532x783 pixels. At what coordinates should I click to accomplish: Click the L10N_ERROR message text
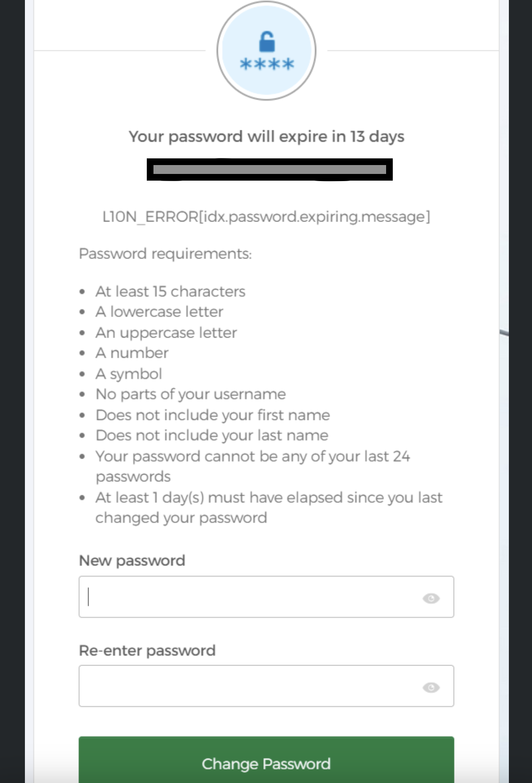click(266, 217)
